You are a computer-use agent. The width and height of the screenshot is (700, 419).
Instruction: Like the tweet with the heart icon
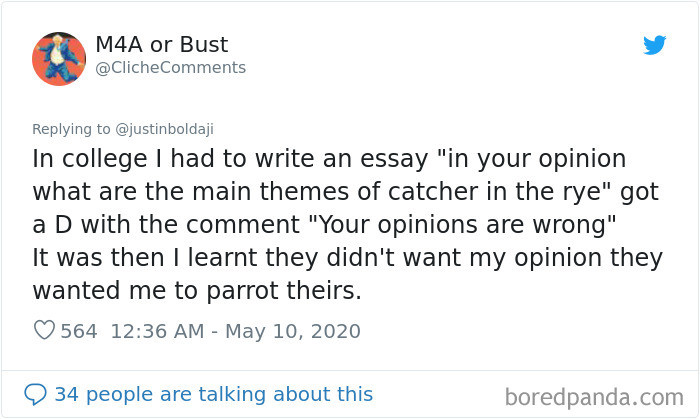[x=44, y=331]
